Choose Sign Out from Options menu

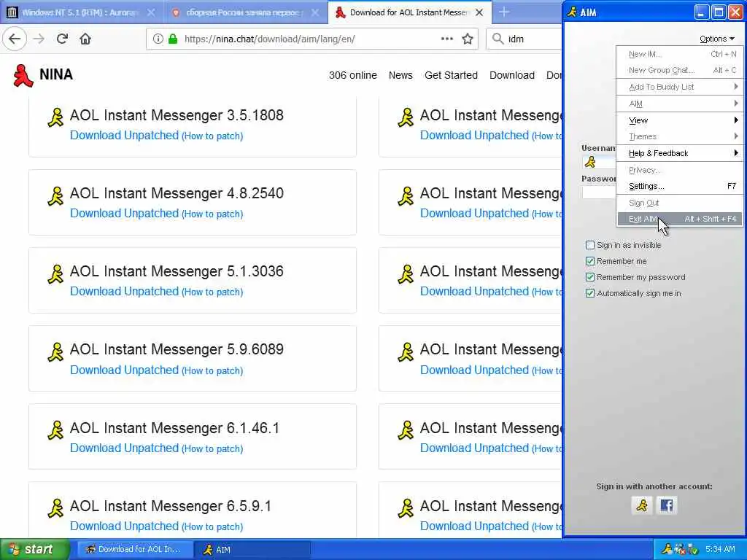(x=679, y=203)
